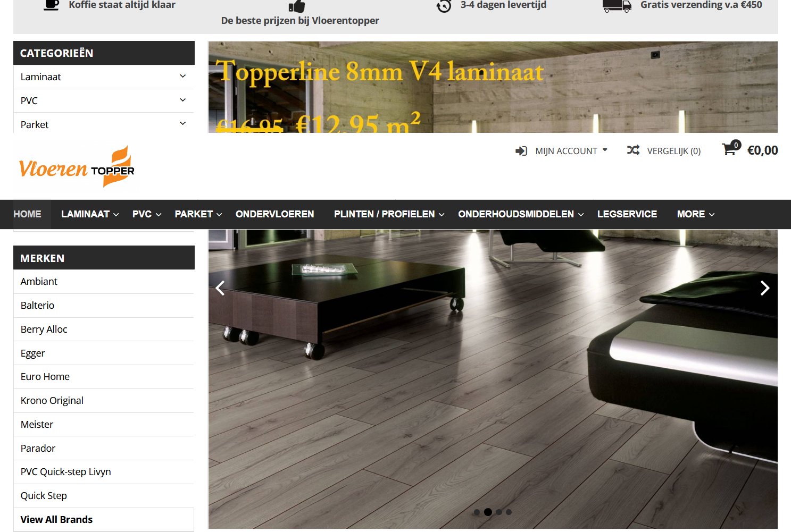
Task: Select the third carousel dot
Action: click(x=499, y=512)
